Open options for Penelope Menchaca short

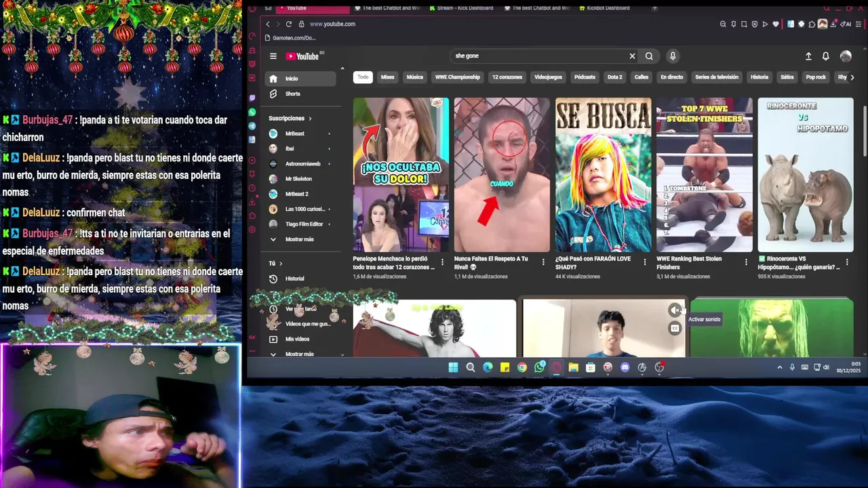pos(442,262)
